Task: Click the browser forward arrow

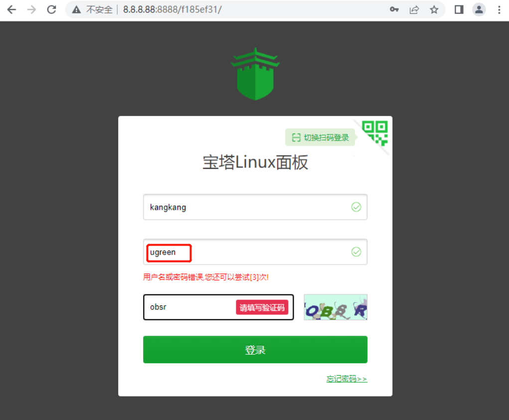Action: (31, 10)
